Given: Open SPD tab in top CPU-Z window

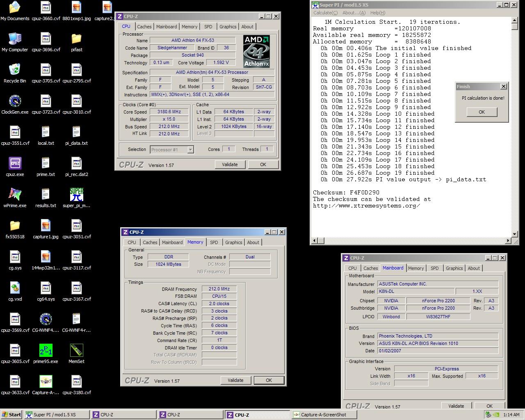Looking at the screenshot, I should [x=208, y=27].
